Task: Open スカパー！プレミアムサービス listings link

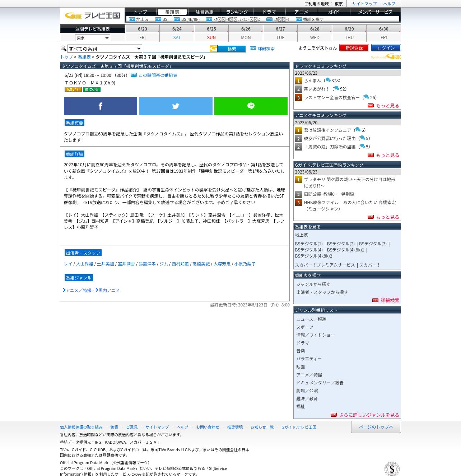Action: (325, 265)
